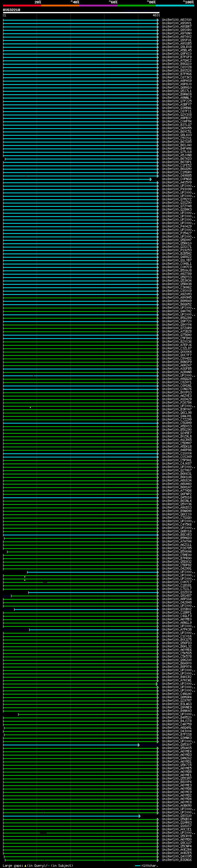Screen dimensions: 197x868
Task: Click the orange ~40% color legend segment
Action: (x=60, y=6)
